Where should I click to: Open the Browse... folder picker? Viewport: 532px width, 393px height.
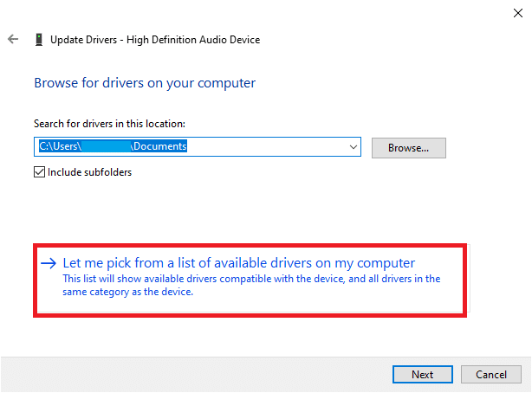pyautogui.click(x=408, y=147)
